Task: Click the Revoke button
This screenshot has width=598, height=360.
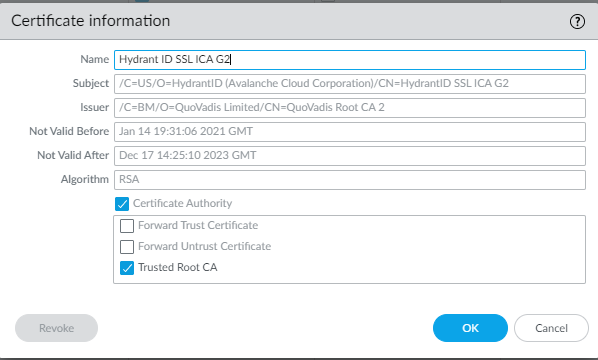Action: pos(56,328)
